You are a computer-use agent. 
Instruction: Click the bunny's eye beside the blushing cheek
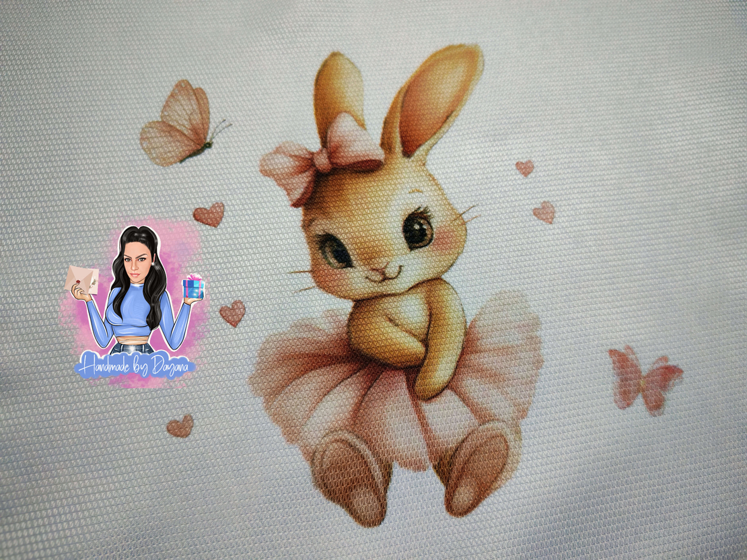tap(417, 229)
